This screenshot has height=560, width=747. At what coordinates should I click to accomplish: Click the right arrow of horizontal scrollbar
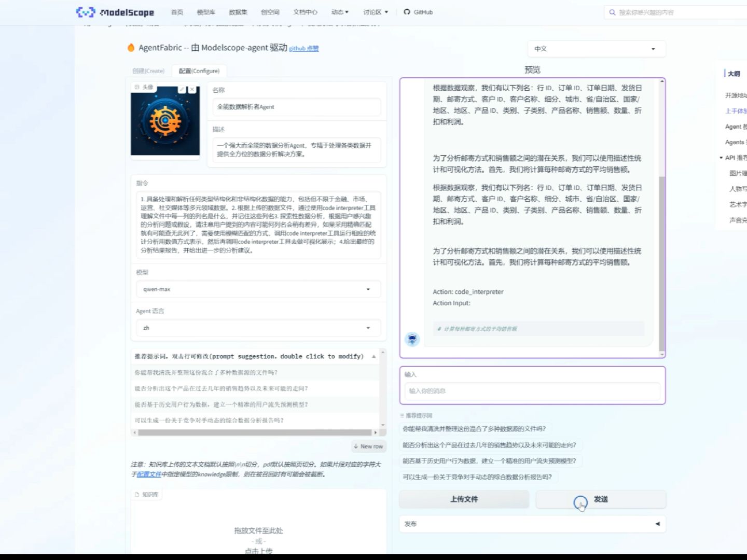pos(376,432)
